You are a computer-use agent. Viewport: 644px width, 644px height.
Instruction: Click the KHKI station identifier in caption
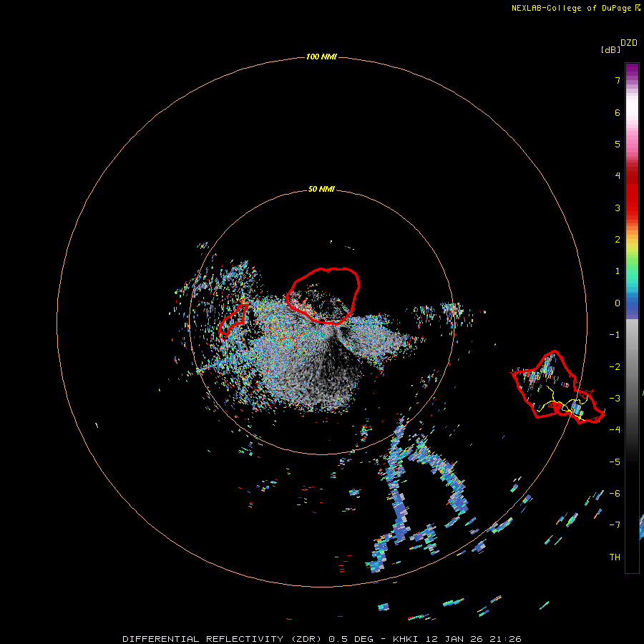[x=406, y=639]
